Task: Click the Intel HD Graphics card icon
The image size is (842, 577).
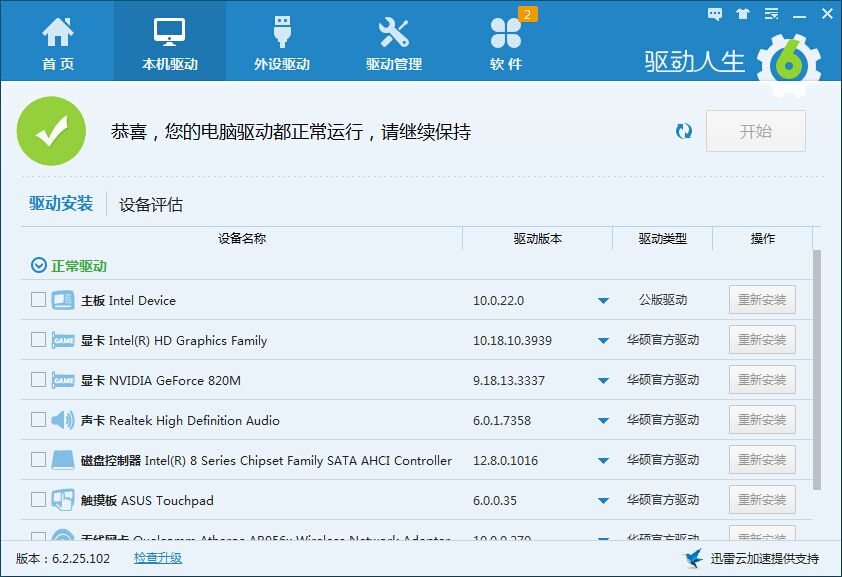Action: point(63,340)
